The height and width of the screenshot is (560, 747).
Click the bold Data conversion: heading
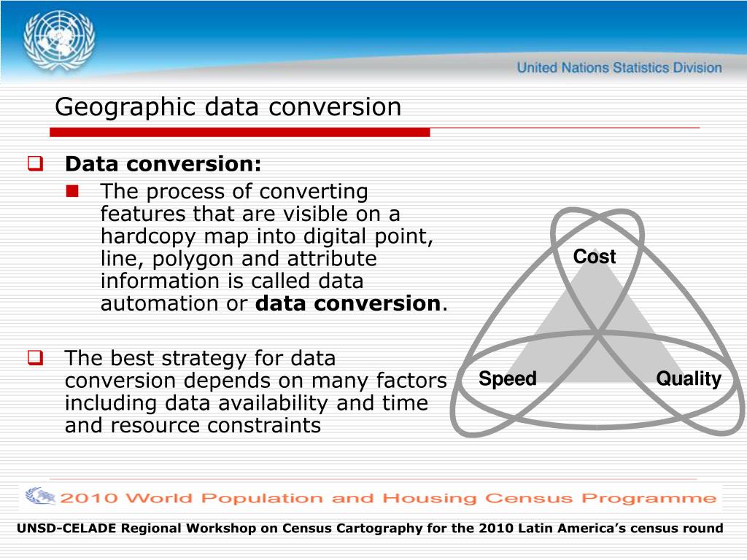pos(163,164)
